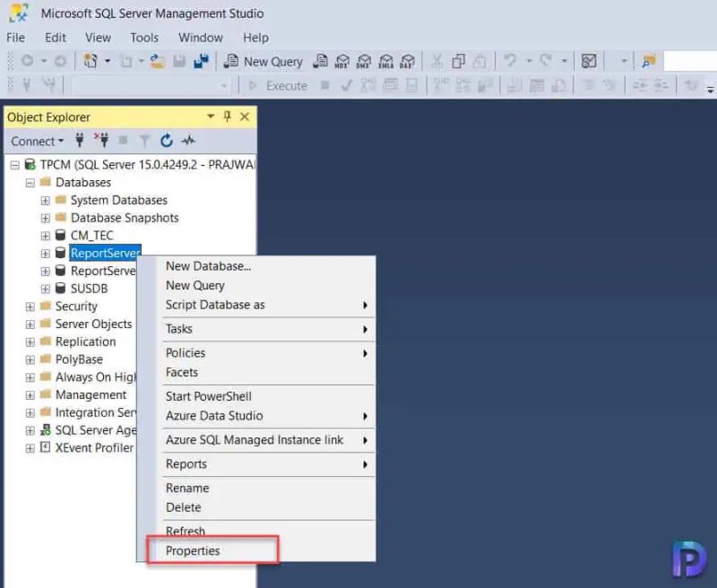This screenshot has width=717, height=588.
Task: Open the Tools menu
Action: click(x=145, y=38)
